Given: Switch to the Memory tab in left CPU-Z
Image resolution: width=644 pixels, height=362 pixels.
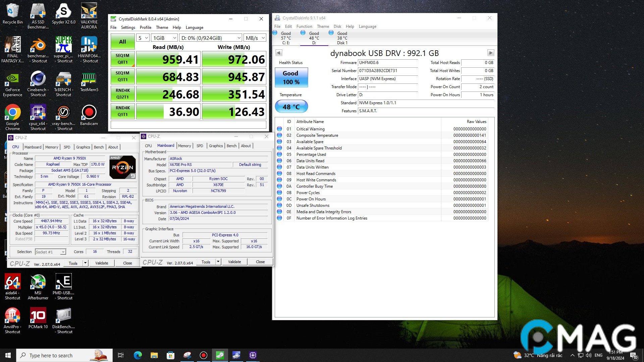Looking at the screenshot, I should pyautogui.click(x=51, y=147).
